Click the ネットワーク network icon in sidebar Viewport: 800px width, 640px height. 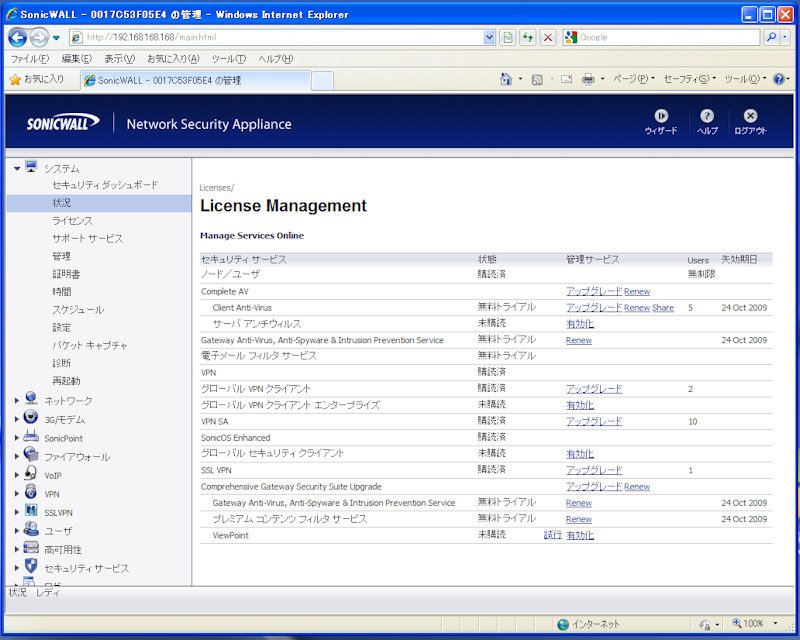[31, 398]
